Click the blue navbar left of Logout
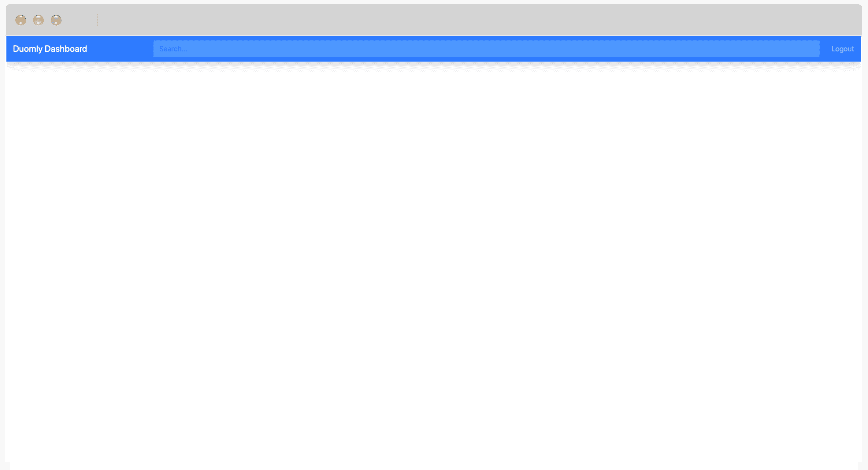This screenshot has width=868, height=470. pyautogui.click(x=825, y=49)
